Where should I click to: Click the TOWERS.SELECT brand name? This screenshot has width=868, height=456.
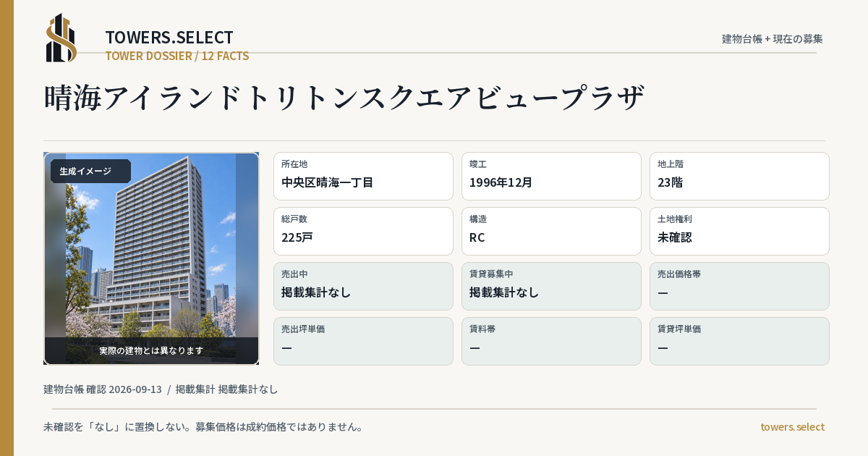pos(169,38)
